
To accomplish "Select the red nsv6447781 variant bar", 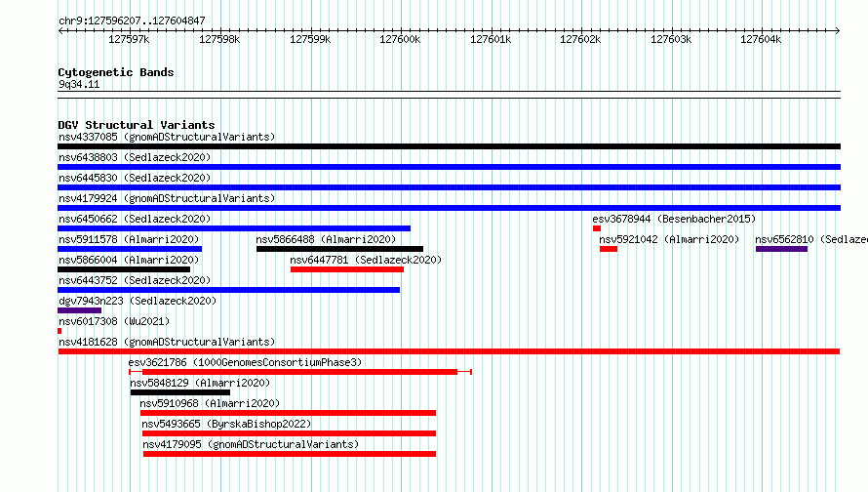I will pyautogui.click(x=347, y=269).
